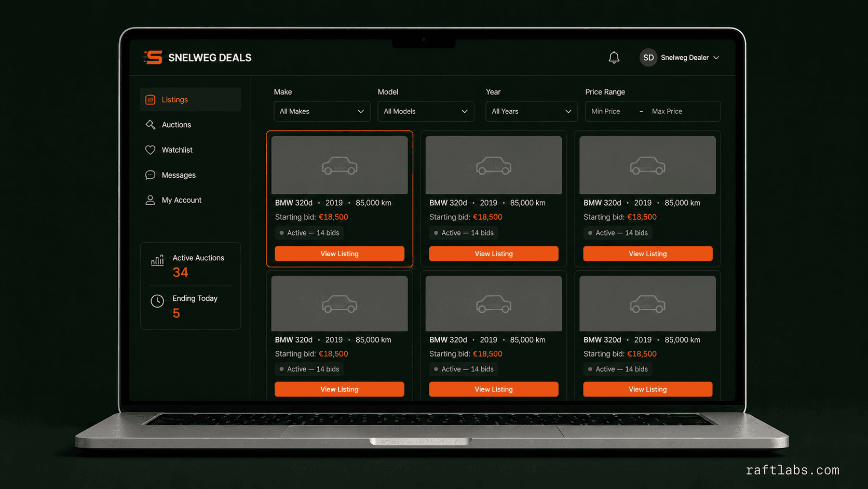868x489 pixels.
Task: Click the Make filter label
Action: tap(283, 92)
